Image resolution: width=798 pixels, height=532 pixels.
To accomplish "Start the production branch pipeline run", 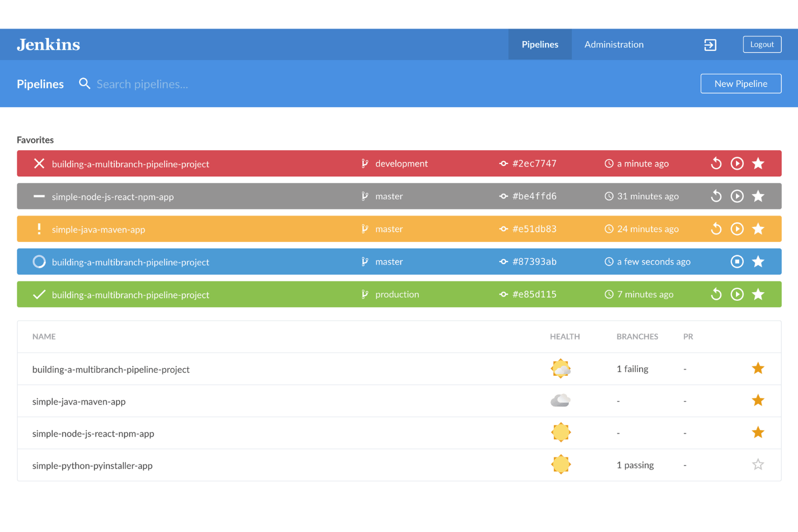I will [737, 294].
